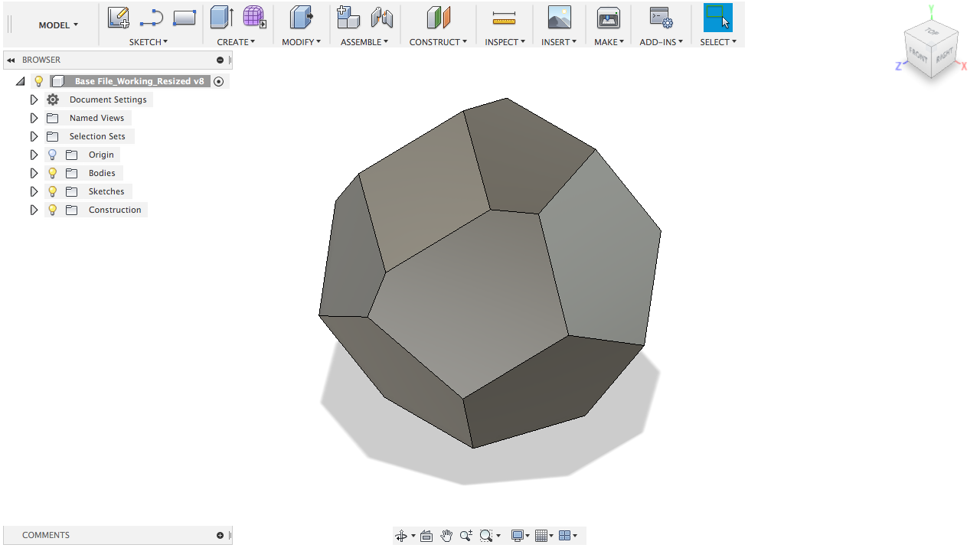The image size is (980, 548).
Task: Click the Select tool icon
Action: click(x=718, y=18)
